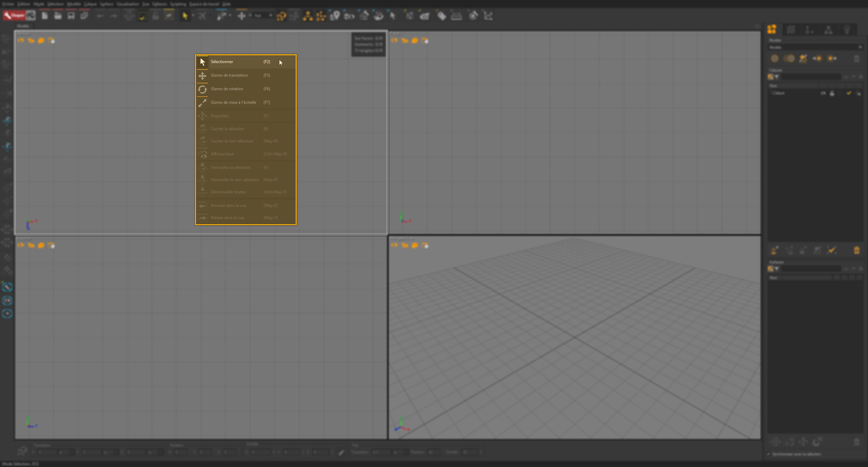Activate the scissors cut tool in the toolbar

coord(203,16)
